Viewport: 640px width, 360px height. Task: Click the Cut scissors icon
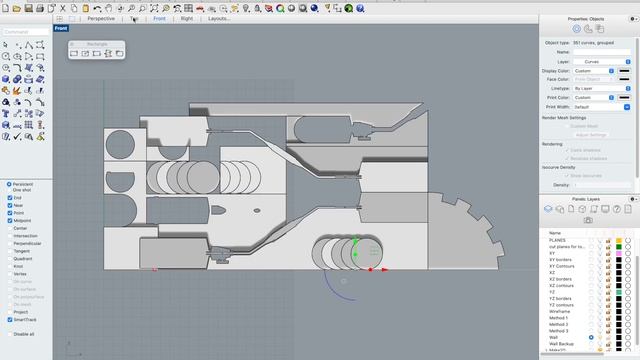click(62, 8)
